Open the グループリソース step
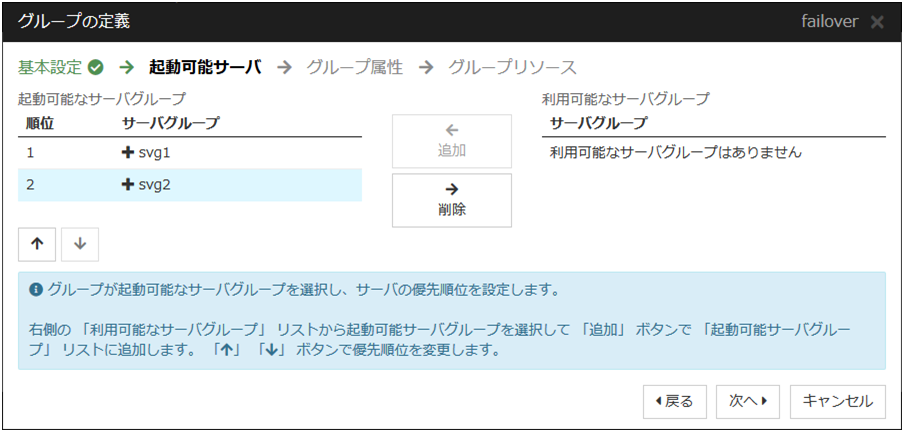The height and width of the screenshot is (432, 904). click(512, 68)
